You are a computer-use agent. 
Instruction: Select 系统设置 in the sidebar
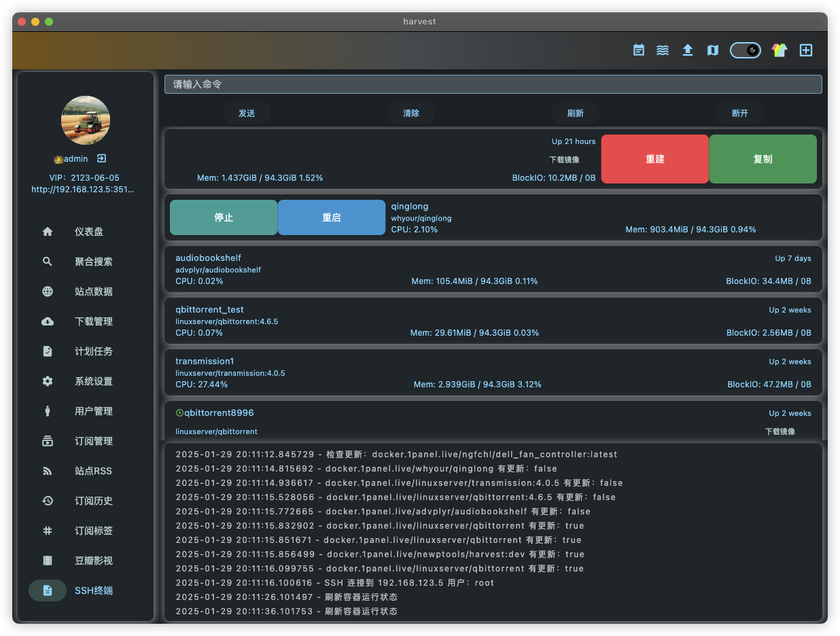[93, 381]
